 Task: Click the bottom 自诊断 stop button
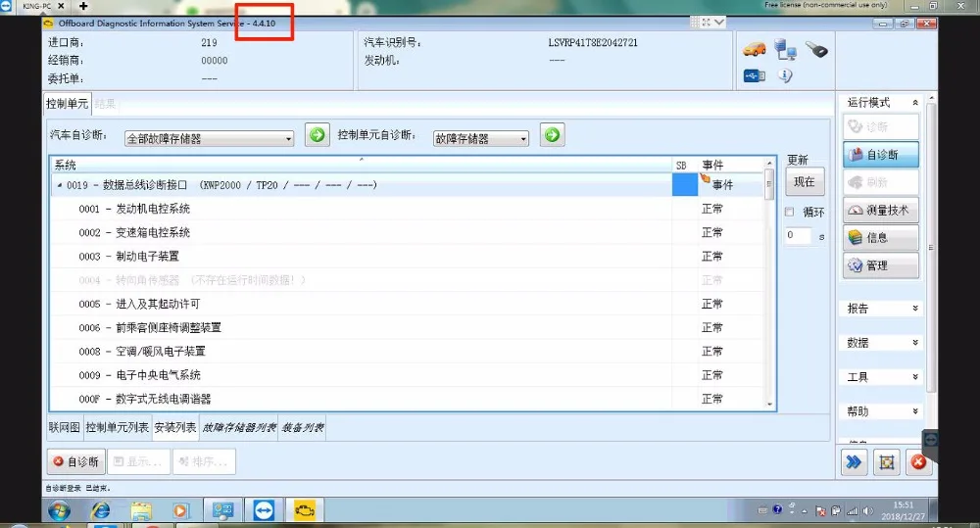coord(75,461)
